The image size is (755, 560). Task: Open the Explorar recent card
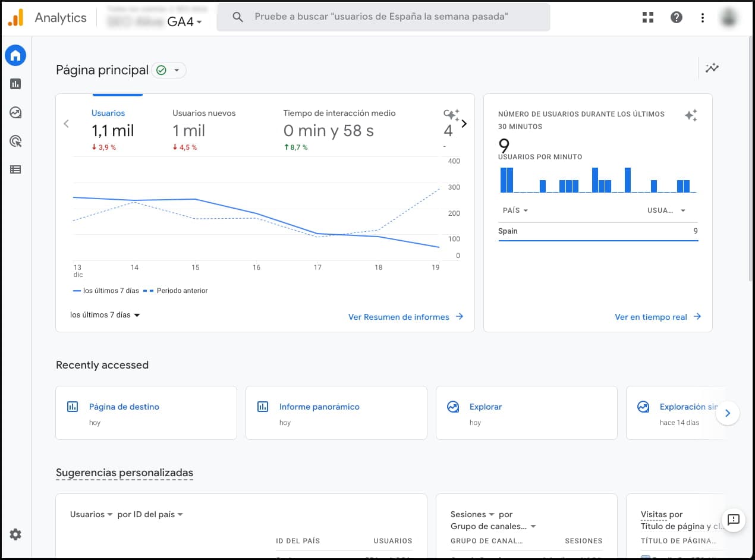click(x=527, y=413)
